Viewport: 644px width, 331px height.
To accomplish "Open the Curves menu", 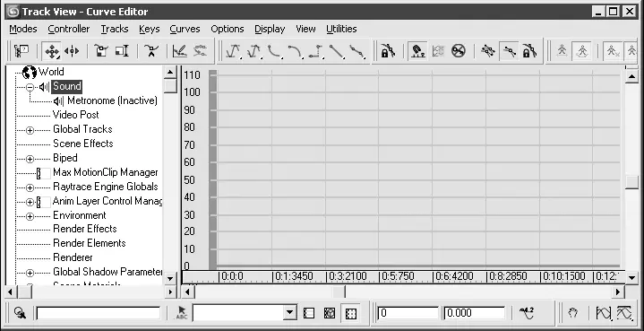I will (185, 29).
